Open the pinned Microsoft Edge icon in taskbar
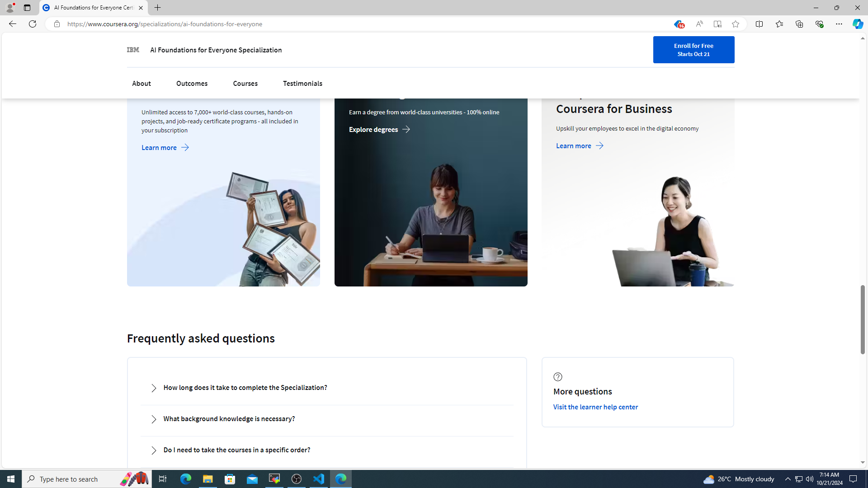 (x=185, y=479)
